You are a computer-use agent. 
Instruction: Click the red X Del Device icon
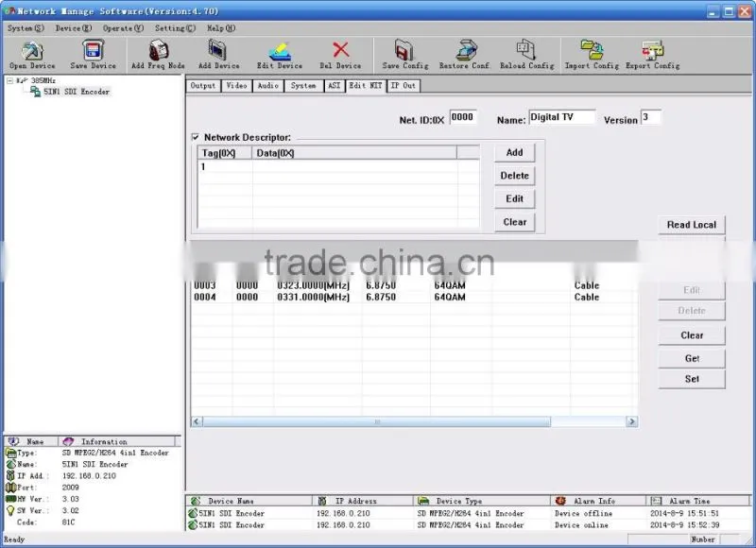tap(341, 49)
